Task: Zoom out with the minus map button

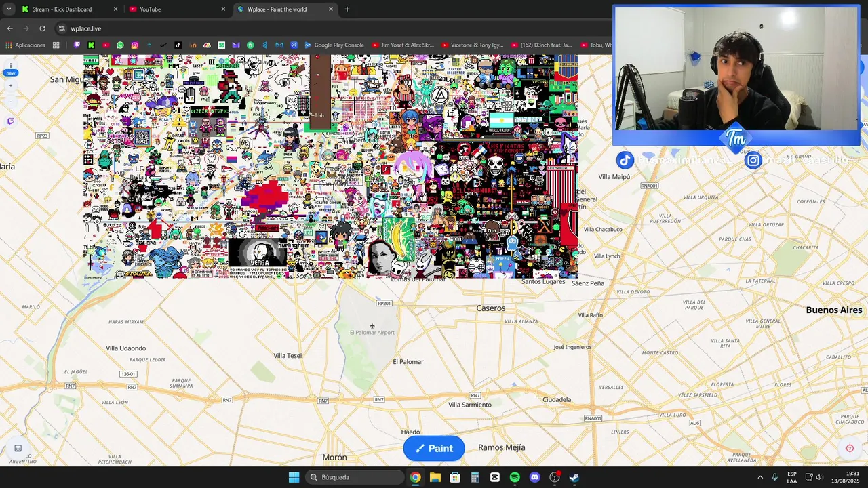Action: [11, 102]
